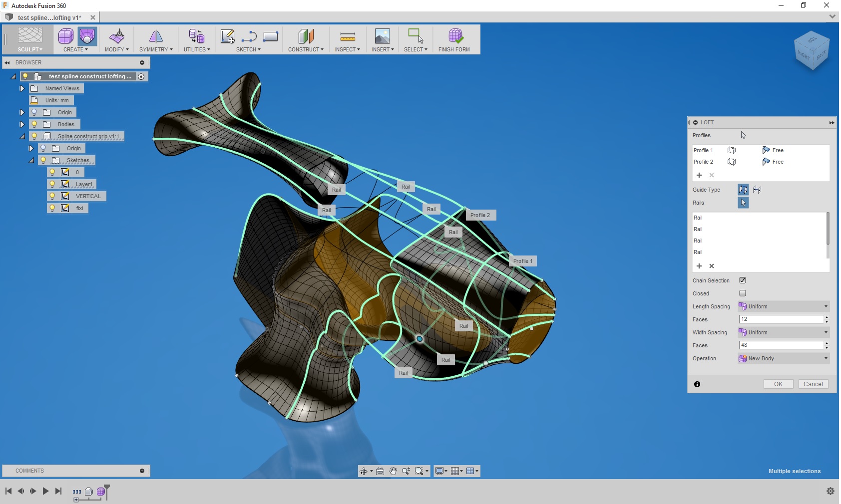This screenshot has height=504, width=841.
Task: Switch to test spline lofting tab
Action: pos(49,17)
